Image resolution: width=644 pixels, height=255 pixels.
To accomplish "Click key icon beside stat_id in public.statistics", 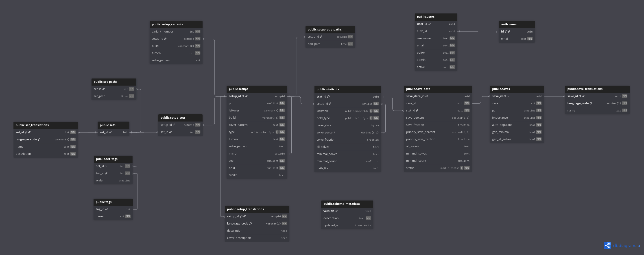I will point(328,96).
